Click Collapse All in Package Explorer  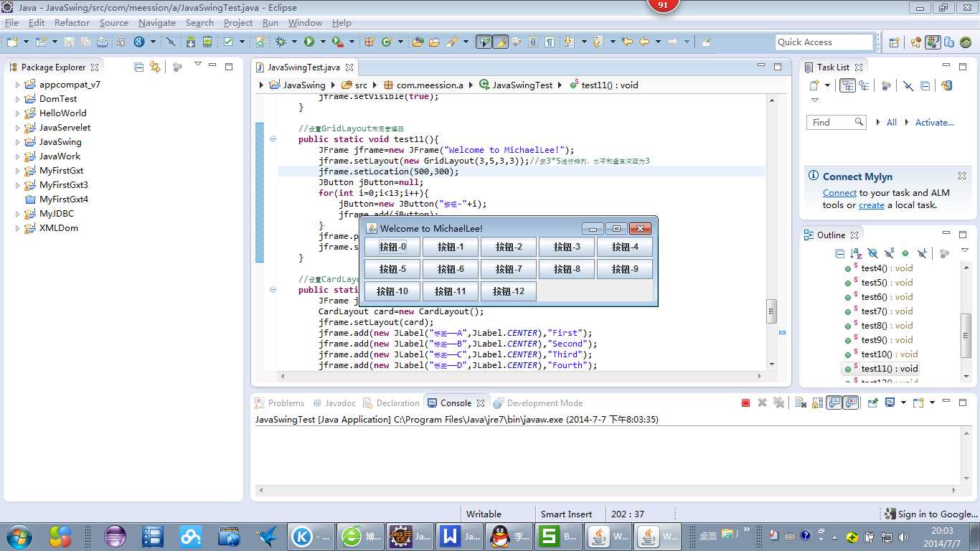(138, 67)
